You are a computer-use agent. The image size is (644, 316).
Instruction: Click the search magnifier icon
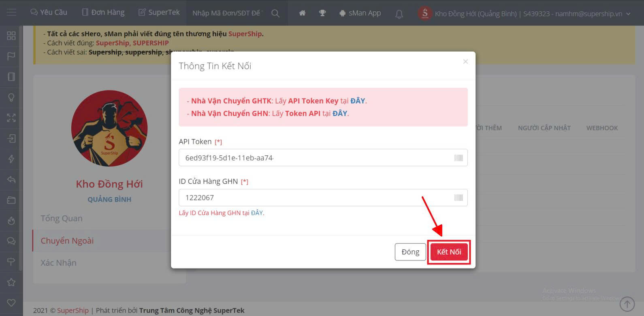point(275,13)
